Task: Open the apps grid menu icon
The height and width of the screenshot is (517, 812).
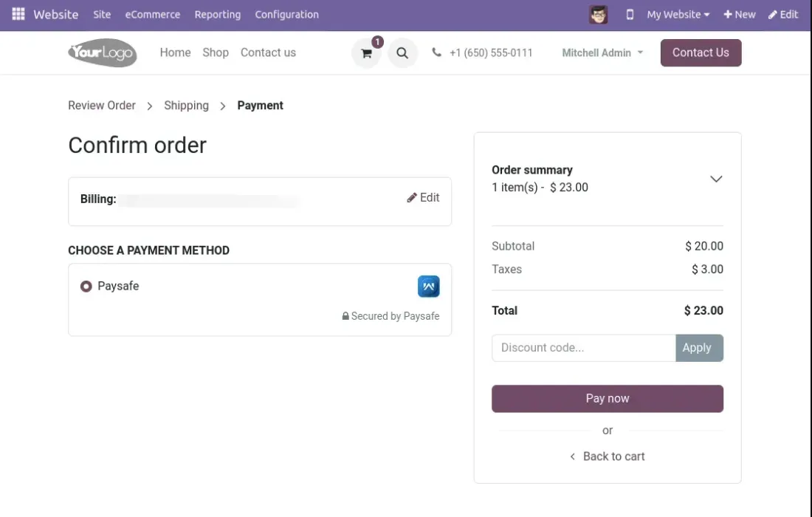Action: pyautogui.click(x=18, y=14)
